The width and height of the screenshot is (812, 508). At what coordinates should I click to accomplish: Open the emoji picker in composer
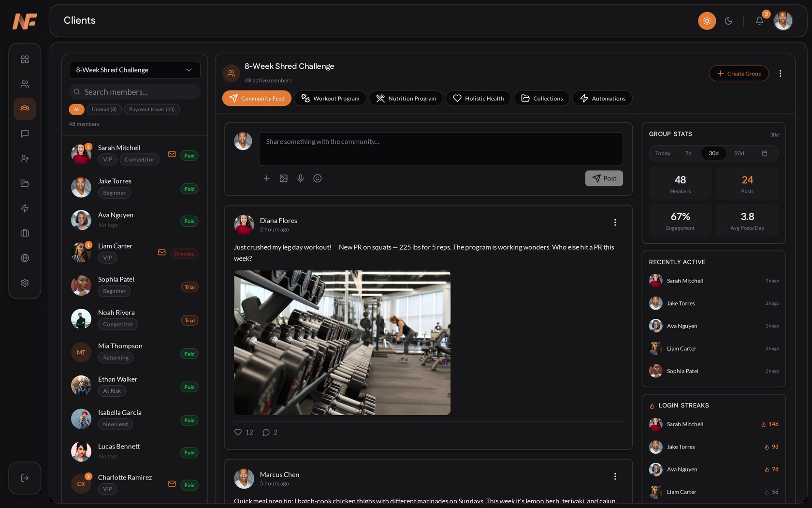click(x=318, y=179)
